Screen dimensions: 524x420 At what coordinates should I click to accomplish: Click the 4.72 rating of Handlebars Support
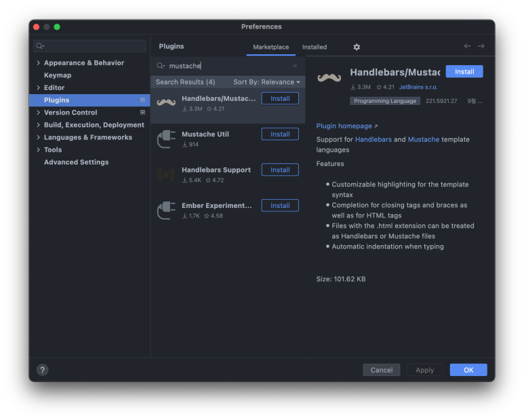tap(214, 180)
